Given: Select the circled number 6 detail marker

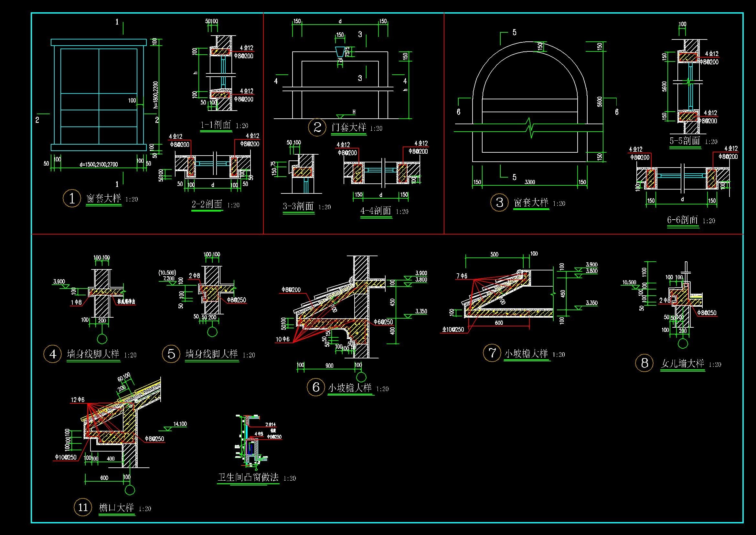Looking at the screenshot, I should [316, 387].
